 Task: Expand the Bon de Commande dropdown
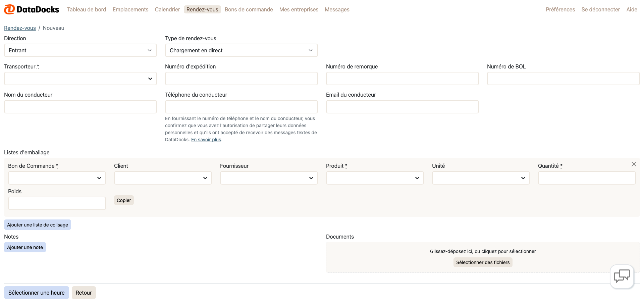[57, 178]
